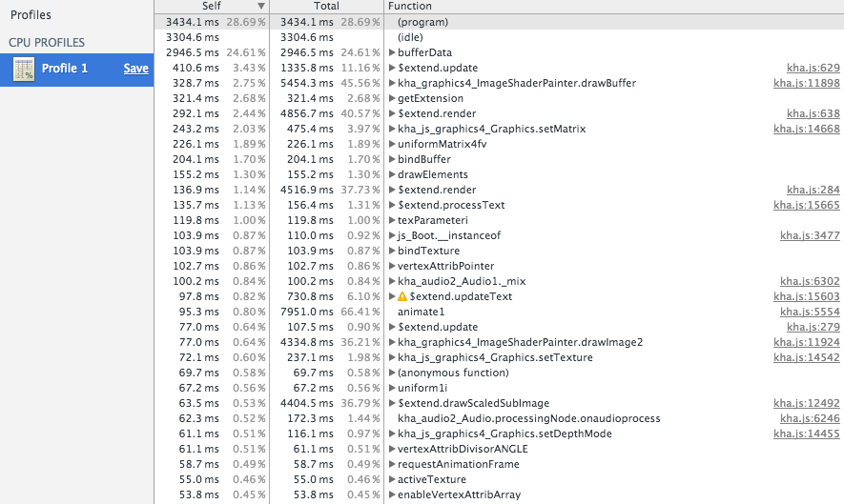Click the 5454.3 ms total value

pos(307,83)
